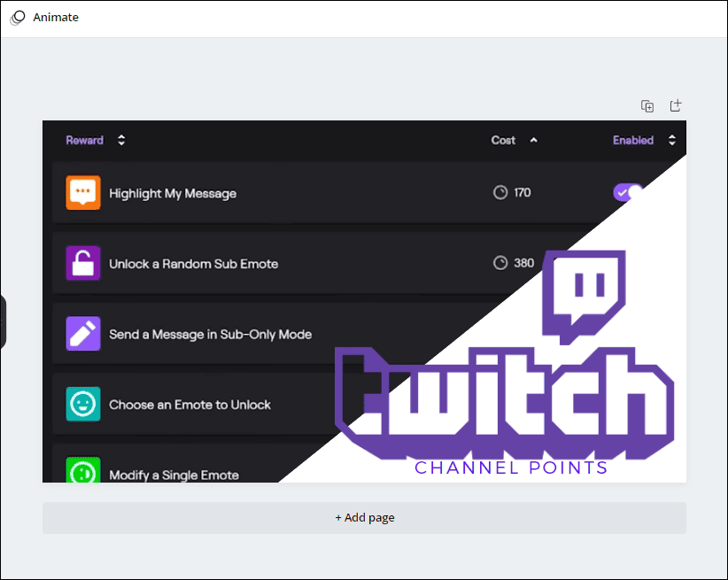Image resolution: width=728 pixels, height=580 pixels.
Task: Toggle the Highlight My Message enabled switch
Action: pos(627,192)
